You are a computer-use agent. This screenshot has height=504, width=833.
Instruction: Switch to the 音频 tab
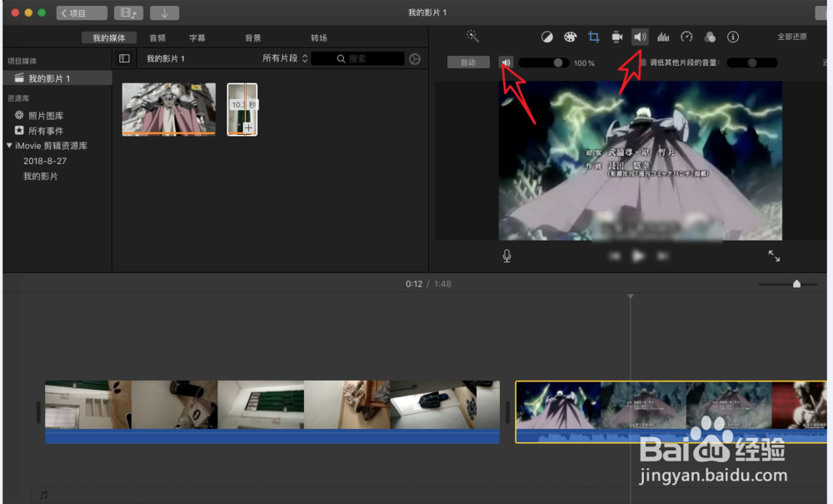158,37
